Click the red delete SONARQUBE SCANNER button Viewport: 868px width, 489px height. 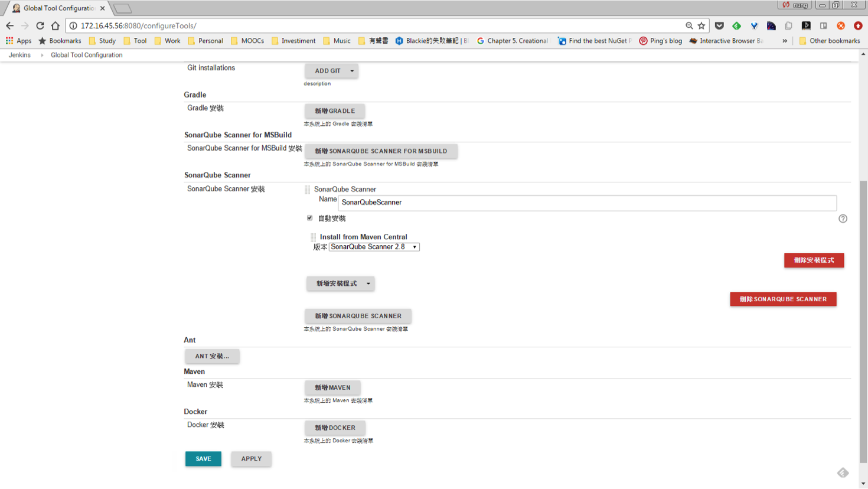click(783, 299)
